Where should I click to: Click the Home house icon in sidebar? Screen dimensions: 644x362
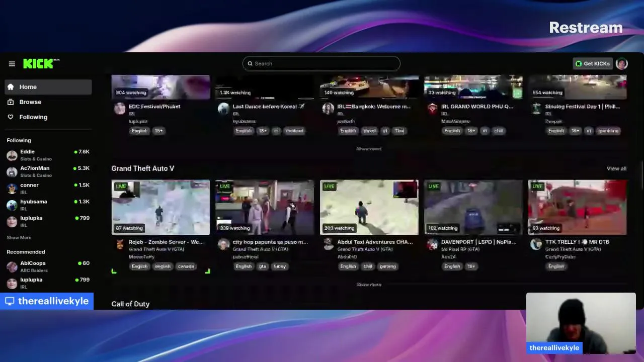pos(11,87)
